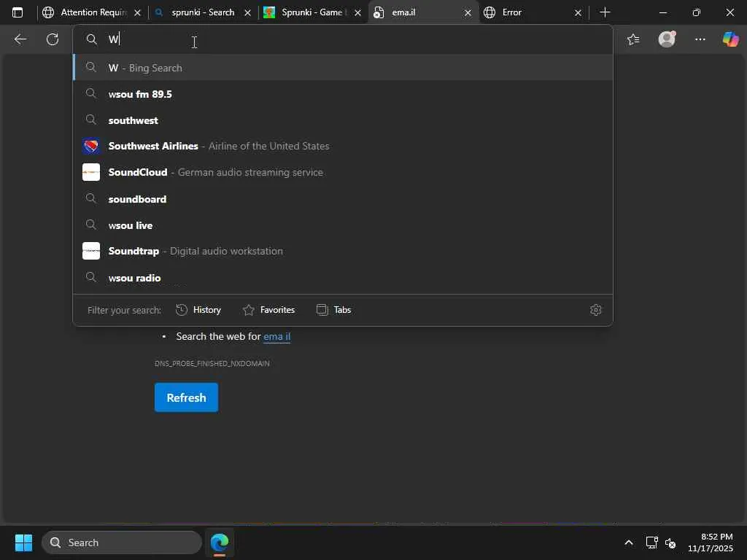Click the Tabs filter icon
This screenshot has width=747, height=560.
[322, 310]
